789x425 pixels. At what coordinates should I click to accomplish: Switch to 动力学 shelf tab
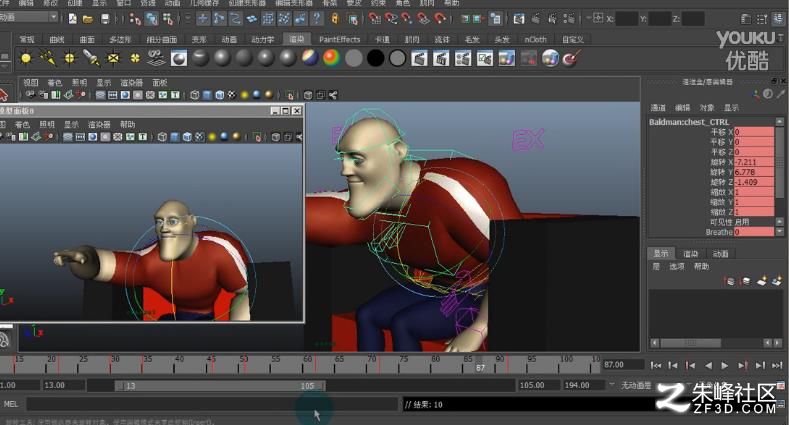263,39
